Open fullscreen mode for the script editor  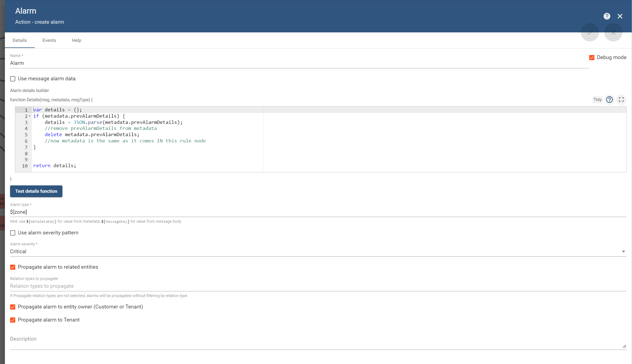pos(621,100)
